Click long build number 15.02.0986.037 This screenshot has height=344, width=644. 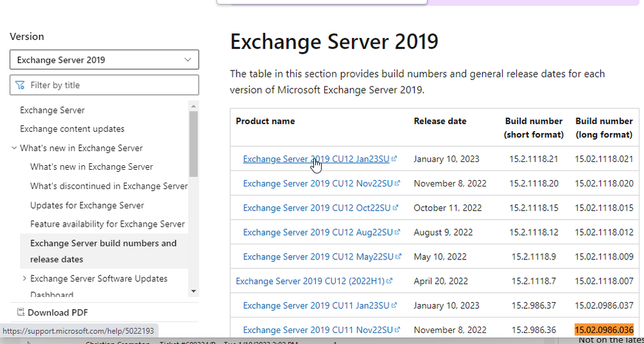coord(604,305)
